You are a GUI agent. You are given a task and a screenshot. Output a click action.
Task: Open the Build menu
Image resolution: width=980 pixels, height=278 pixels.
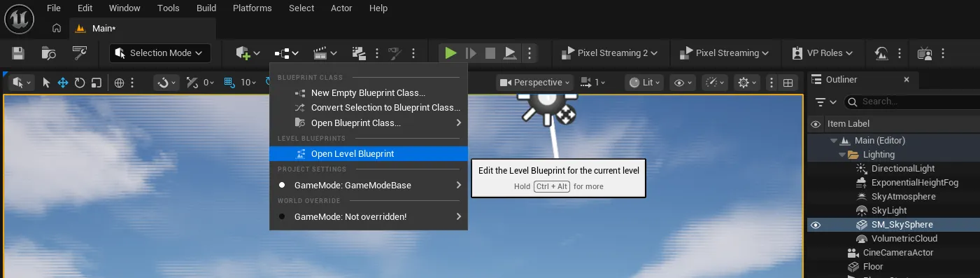pyautogui.click(x=206, y=8)
